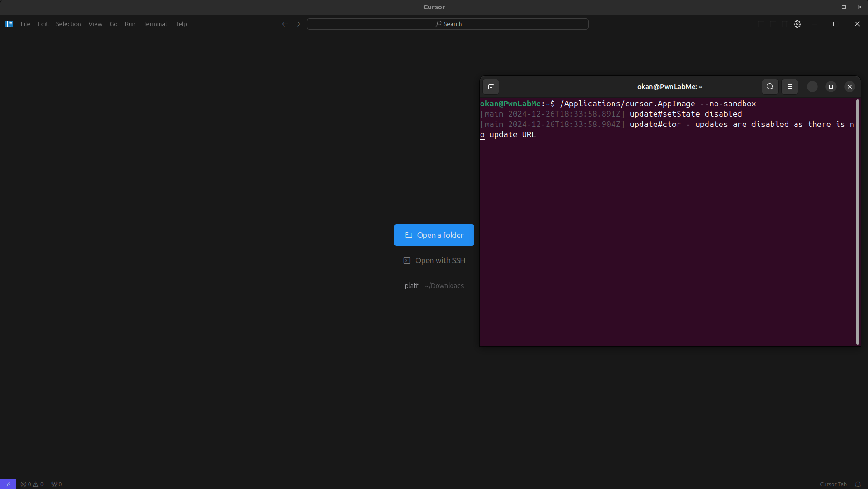This screenshot has height=489, width=868.
Task: Toggle the primary sidebar layout icon
Action: tap(760, 24)
